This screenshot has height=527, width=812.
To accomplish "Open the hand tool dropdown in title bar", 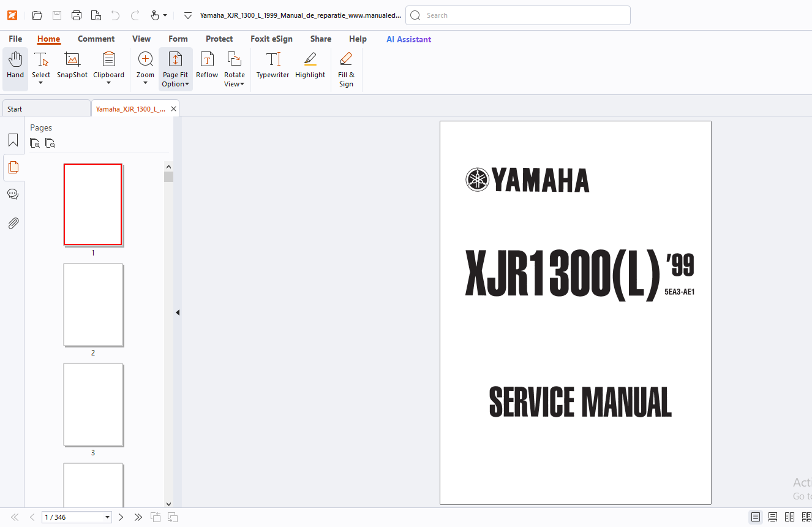I will pyautogui.click(x=165, y=15).
